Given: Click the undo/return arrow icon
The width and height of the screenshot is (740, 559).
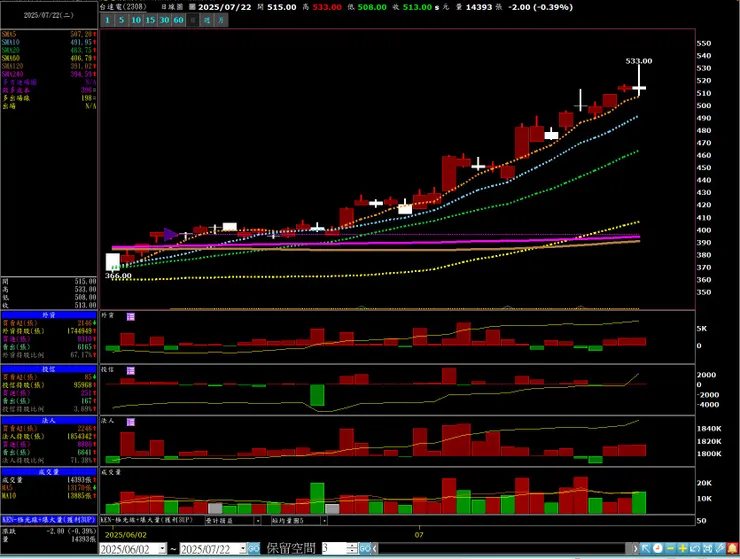Looking at the screenshot, I should [x=695, y=549].
